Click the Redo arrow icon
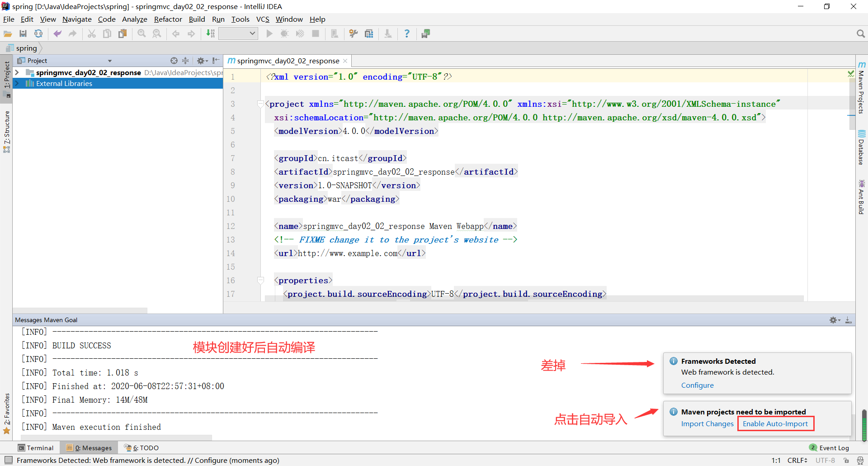The height and width of the screenshot is (466, 868). (72, 33)
